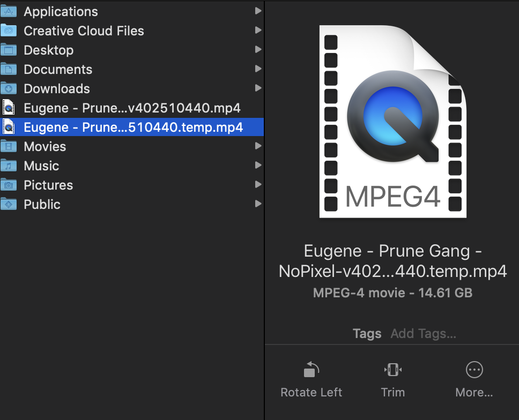
Task: Select the Downloads row label
Action: 57,88
